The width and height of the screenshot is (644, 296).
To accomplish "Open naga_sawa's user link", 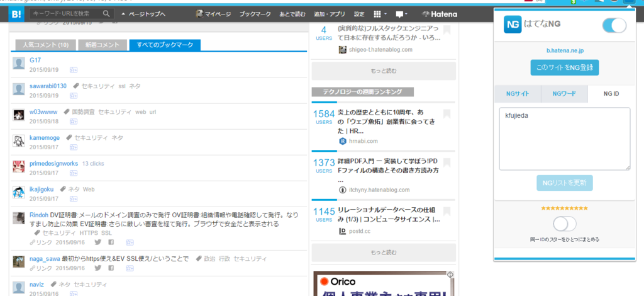I will 45,259.
